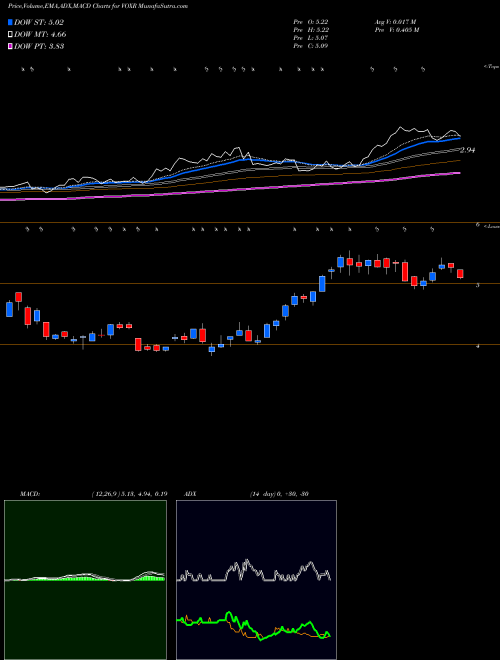This screenshot has height=660, width=500.
Task: Click the price axis label '5'
Action: [x=478, y=285]
